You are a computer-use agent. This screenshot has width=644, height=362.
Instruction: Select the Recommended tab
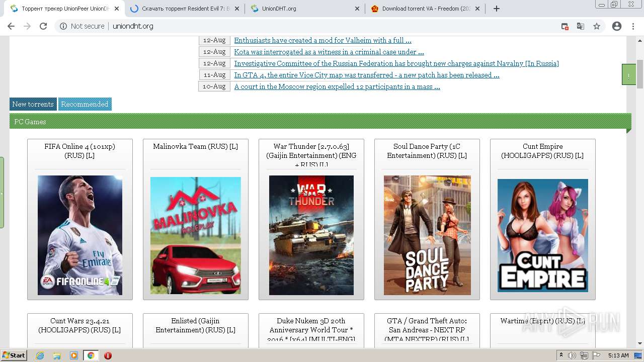tap(85, 104)
